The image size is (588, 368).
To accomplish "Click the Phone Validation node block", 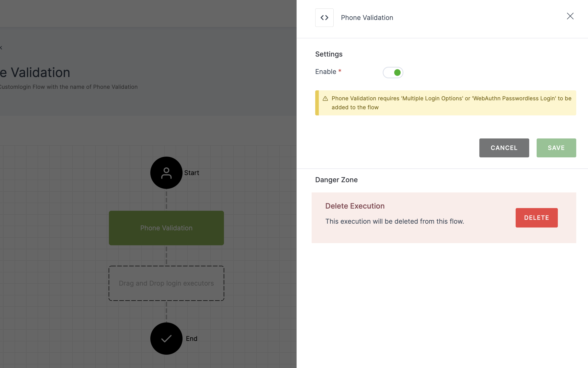I will click(x=166, y=228).
